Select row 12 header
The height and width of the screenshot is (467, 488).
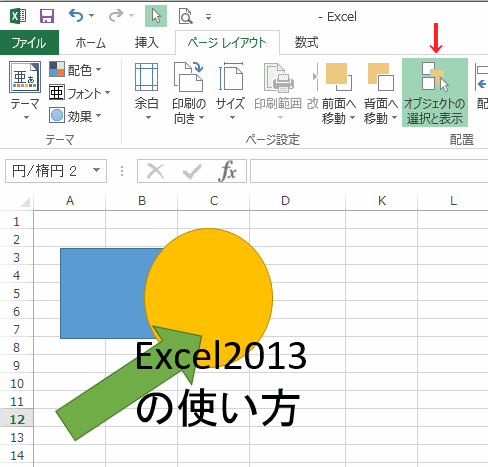pos(17,419)
